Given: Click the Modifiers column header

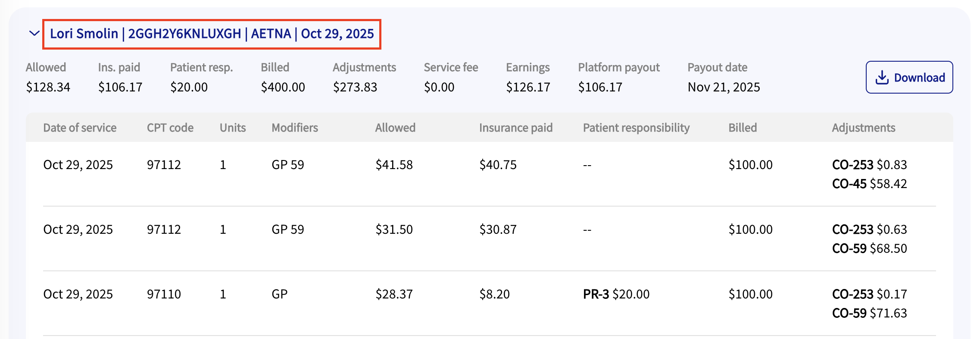Looking at the screenshot, I should (x=295, y=128).
